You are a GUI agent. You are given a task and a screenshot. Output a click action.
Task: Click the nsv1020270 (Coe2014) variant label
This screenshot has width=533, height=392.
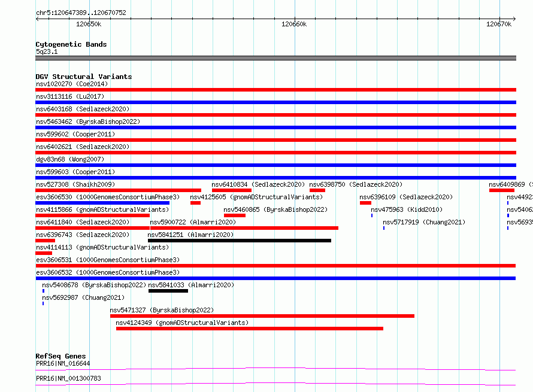[x=72, y=84]
